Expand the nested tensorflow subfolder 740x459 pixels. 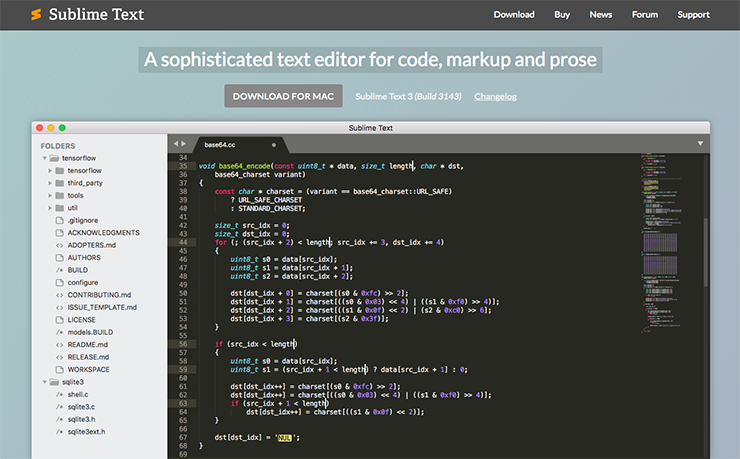pyautogui.click(x=50, y=170)
